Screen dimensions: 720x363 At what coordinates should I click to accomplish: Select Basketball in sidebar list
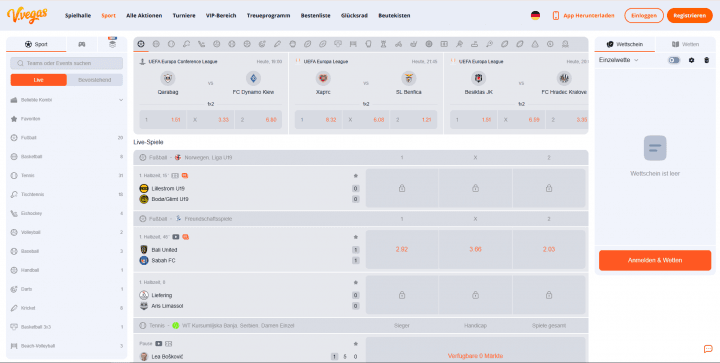pos(67,156)
